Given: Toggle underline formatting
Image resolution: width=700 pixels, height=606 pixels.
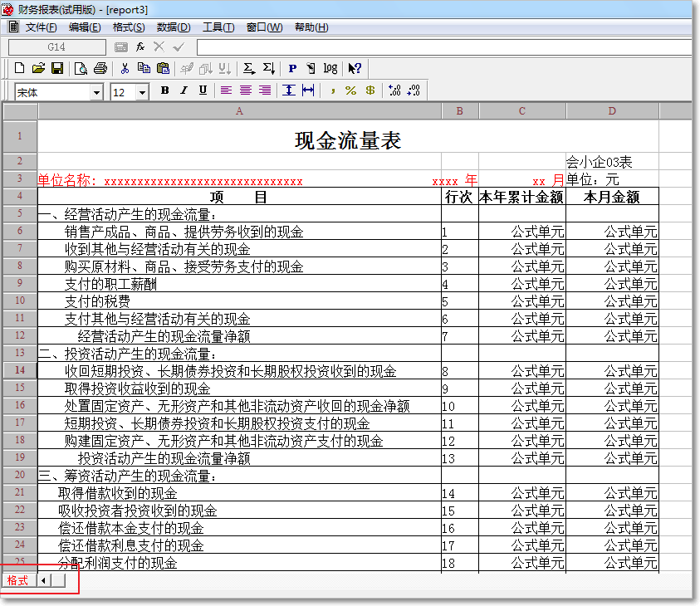Looking at the screenshot, I should [202, 90].
